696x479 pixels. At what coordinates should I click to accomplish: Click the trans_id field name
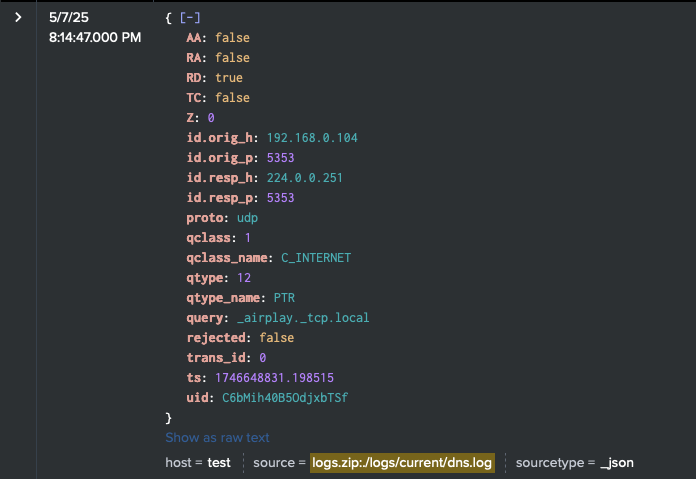click(216, 358)
